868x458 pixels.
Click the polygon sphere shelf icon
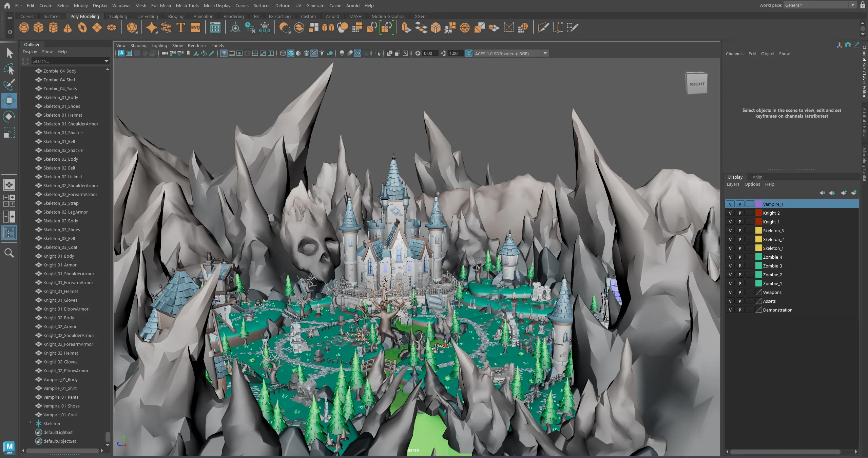(x=24, y=27)
